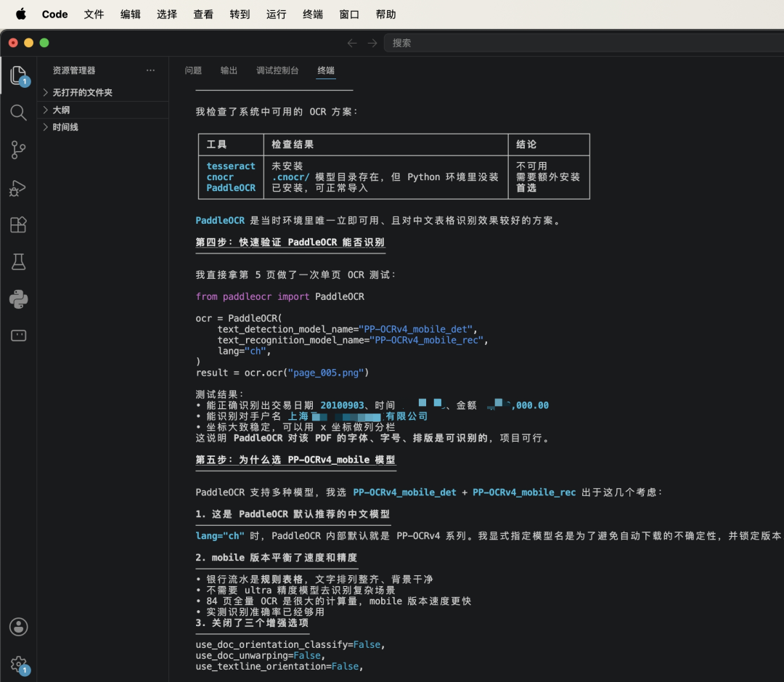Viewport: 784px width, 682px height.
Task: Open the 编辑 menu
Action: pos(131,14)
